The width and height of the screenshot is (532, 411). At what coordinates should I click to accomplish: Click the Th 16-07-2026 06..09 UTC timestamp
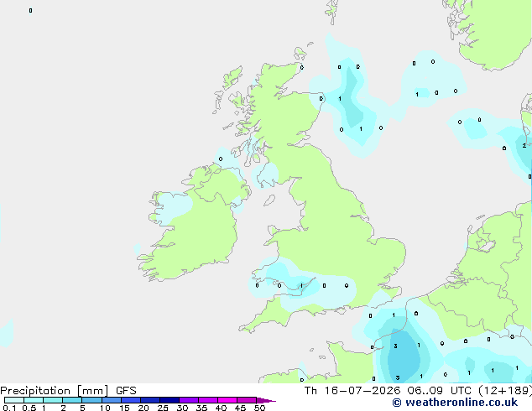pyautogui.click(x=388, y=391)
